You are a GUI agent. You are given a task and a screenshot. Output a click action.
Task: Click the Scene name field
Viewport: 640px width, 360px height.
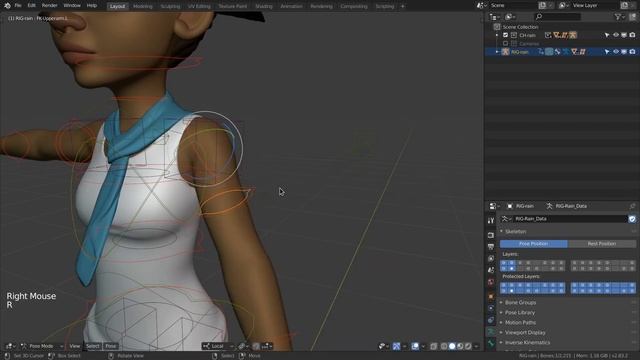coord(513,5)
